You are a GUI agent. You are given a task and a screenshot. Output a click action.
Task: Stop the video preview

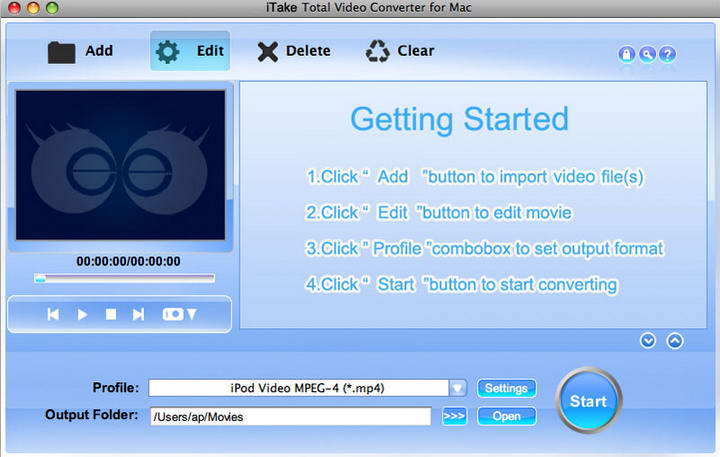point(111,314)
